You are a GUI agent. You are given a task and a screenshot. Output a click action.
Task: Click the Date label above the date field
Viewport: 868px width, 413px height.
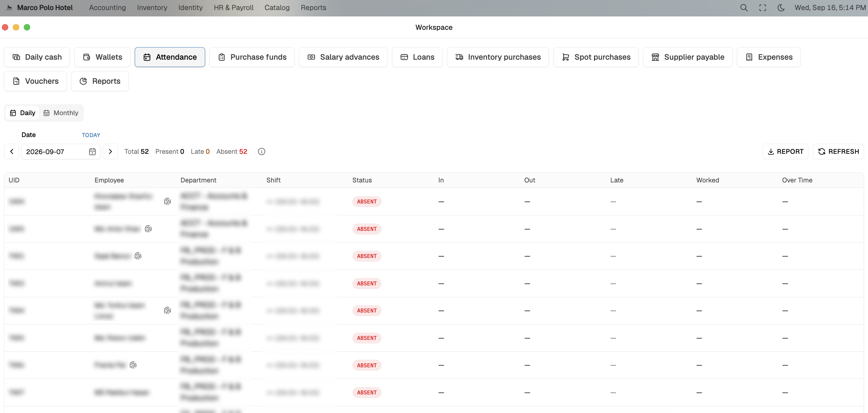(x=29, y=135)
